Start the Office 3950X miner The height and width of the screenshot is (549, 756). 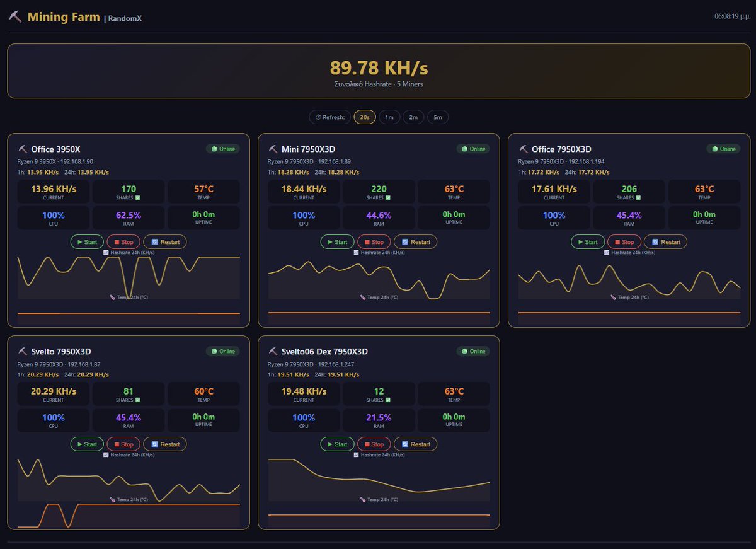click(x=87, y=241)
